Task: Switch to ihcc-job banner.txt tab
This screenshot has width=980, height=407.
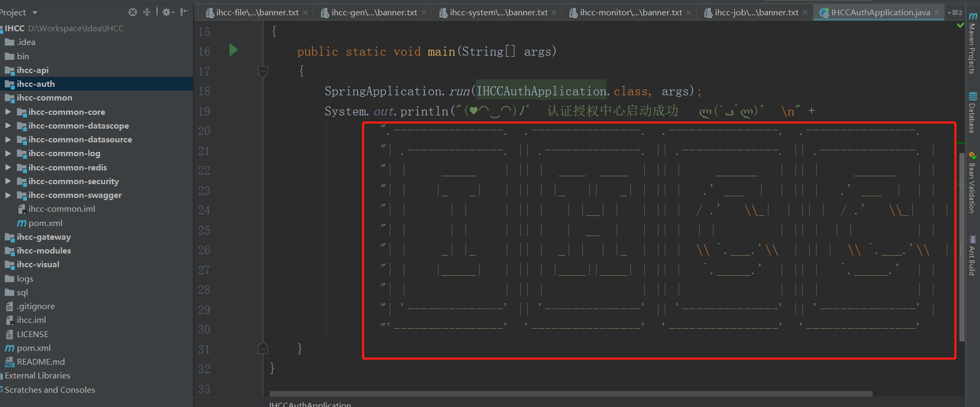Action: point(751,12)
